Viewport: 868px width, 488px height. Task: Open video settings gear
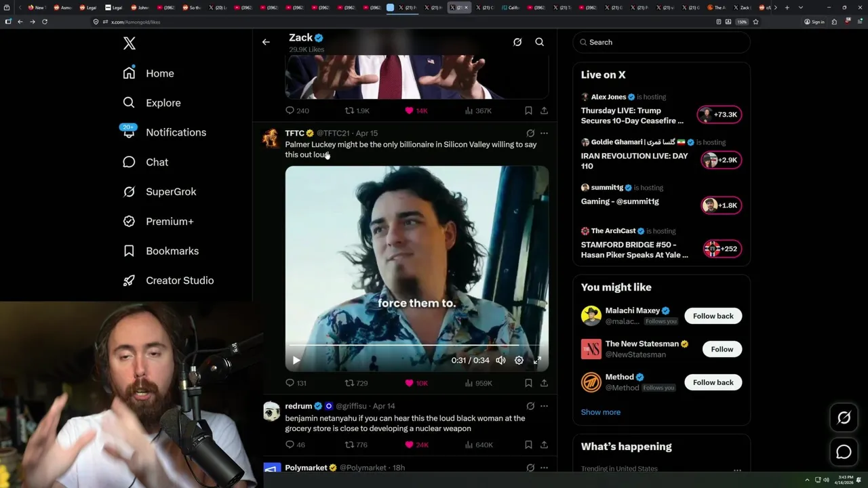(x=519, y=361)
